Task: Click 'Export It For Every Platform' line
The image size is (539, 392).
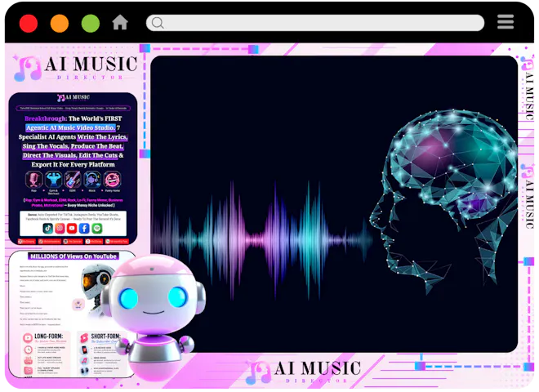Action: coord(73,165)
